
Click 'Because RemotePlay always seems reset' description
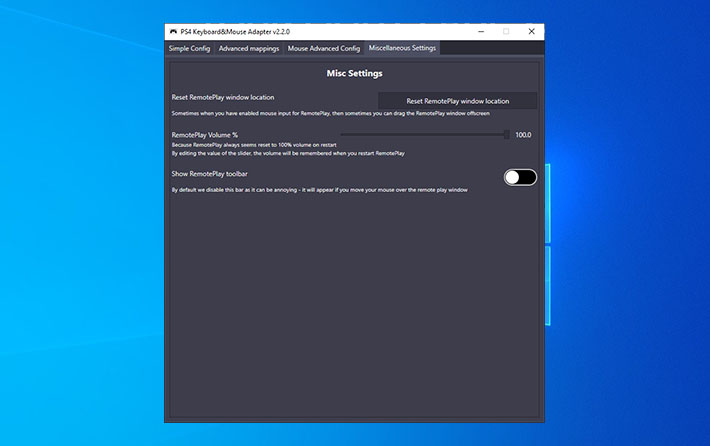pos(254,145)
